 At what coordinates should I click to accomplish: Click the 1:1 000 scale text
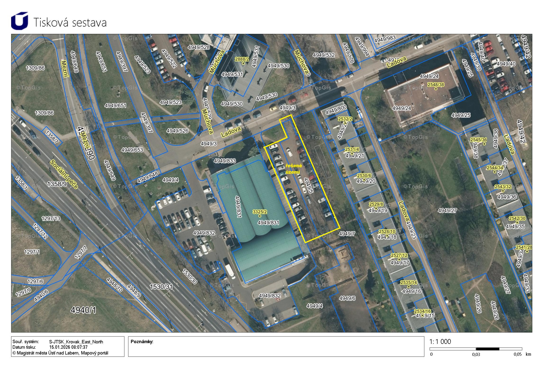tap(440, 342)
